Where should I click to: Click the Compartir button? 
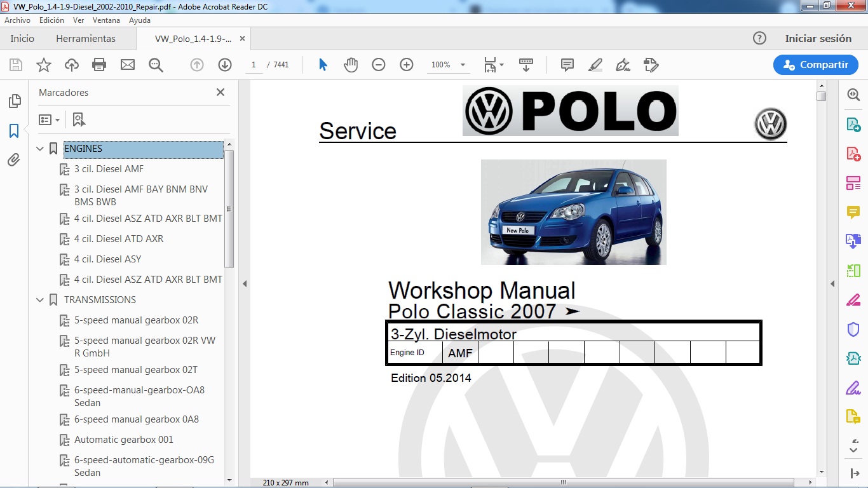click(815, 64)
